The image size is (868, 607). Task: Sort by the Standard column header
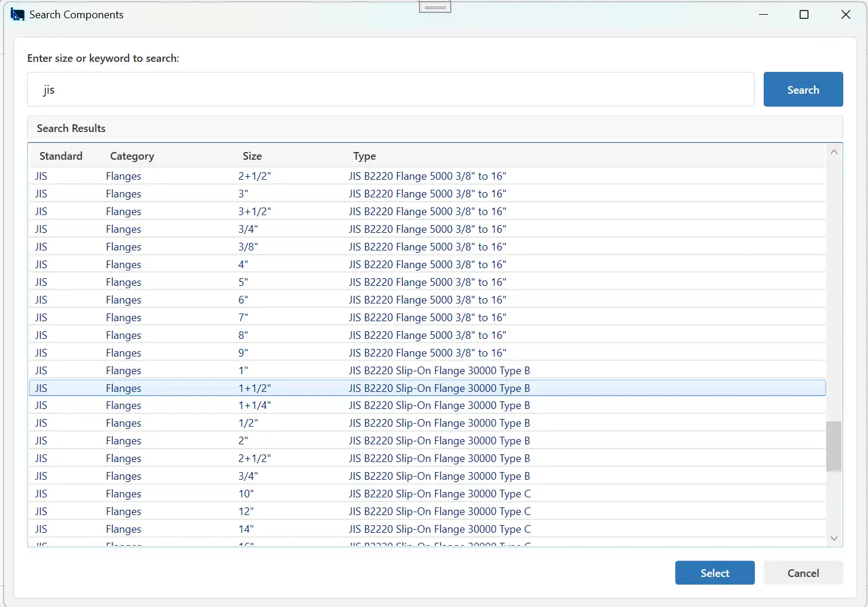(61, 156)
